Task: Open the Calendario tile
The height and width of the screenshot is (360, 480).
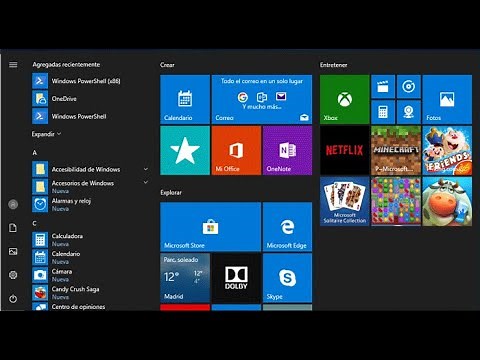Action: (x=185, y=99)
